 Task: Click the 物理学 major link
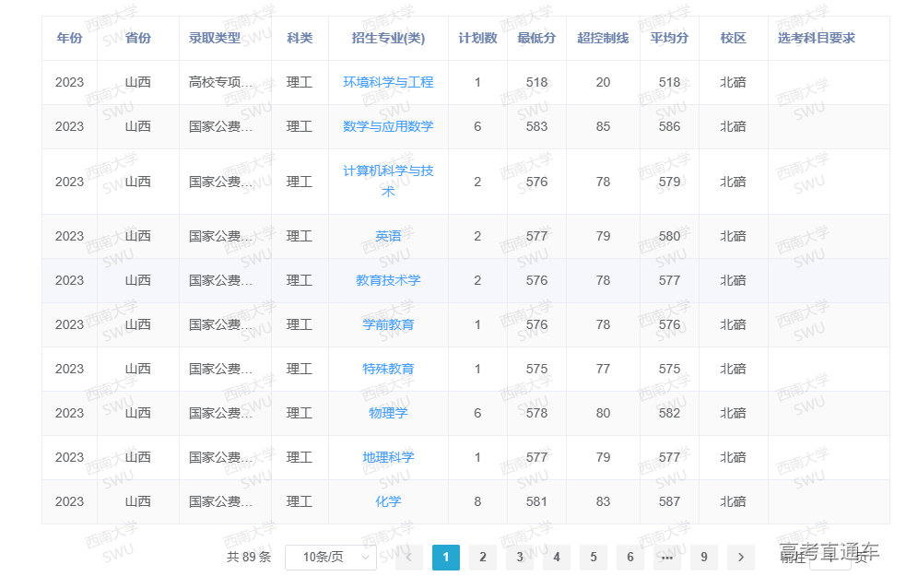click(x=388, y=413)
